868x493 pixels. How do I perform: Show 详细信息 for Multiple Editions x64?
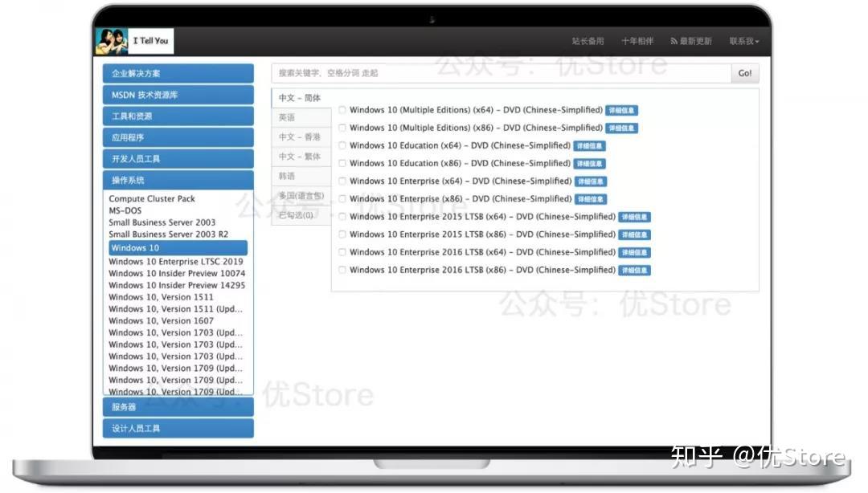pos(621,111)
